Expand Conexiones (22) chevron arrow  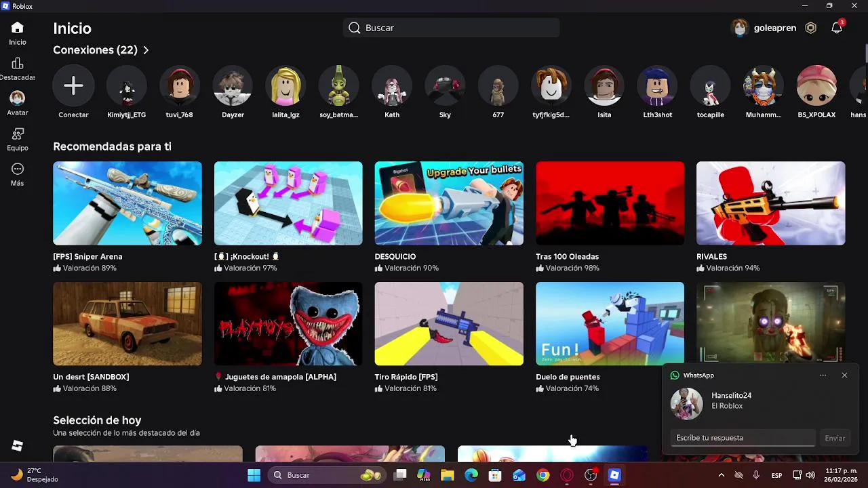click(x=146, y=50)
